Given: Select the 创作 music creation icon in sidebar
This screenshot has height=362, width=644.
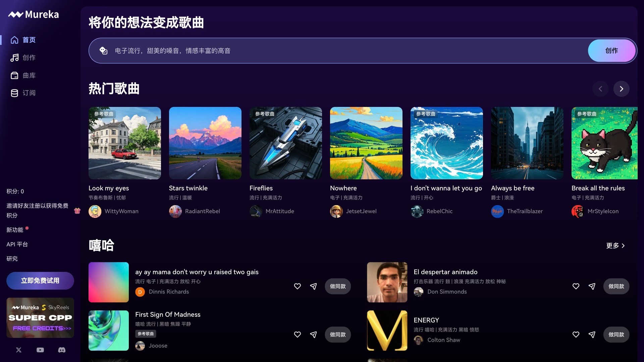Looking at the screenshot, I should pyautogui.click(x=14, y=57).
